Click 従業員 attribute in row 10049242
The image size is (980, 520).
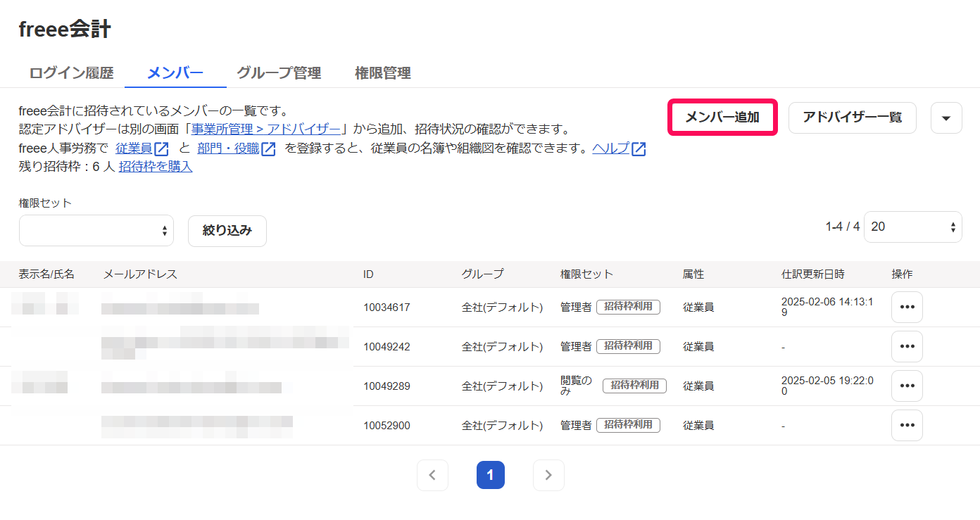[698, 347]
